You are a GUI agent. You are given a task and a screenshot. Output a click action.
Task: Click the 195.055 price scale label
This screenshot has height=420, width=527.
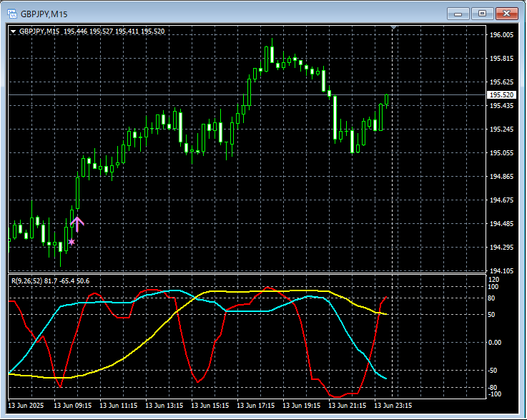(x=501, y=153)
